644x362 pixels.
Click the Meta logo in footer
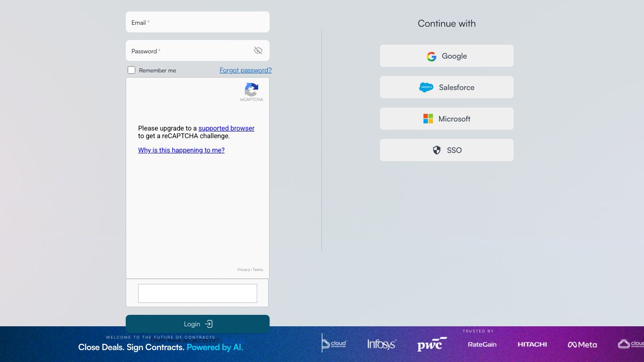[582, 344]
